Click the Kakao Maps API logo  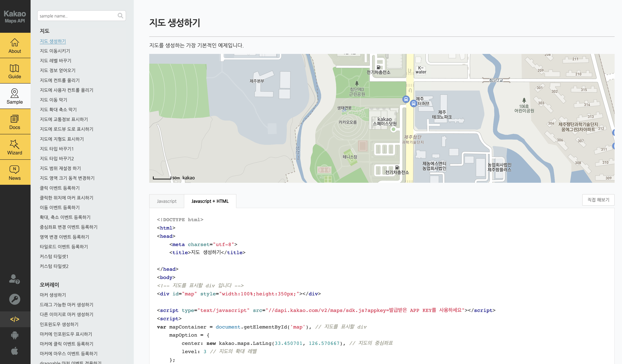[x=15, y=16]
